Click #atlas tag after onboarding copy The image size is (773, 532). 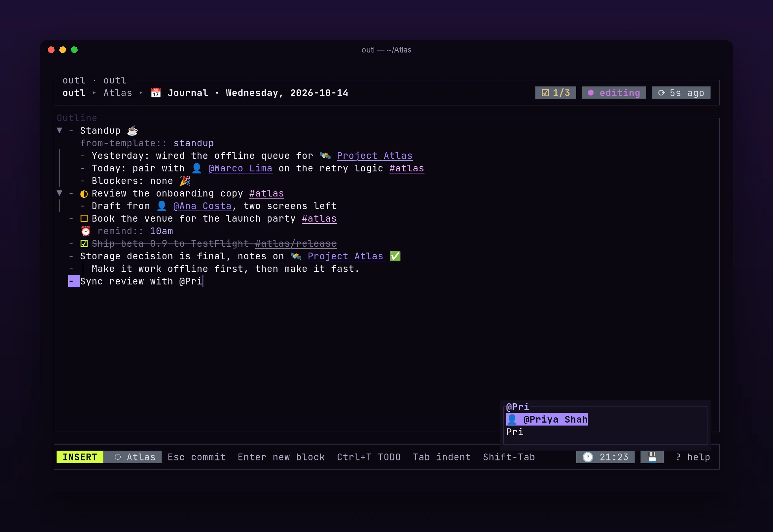pyautogui.click(x=267, y=193)
